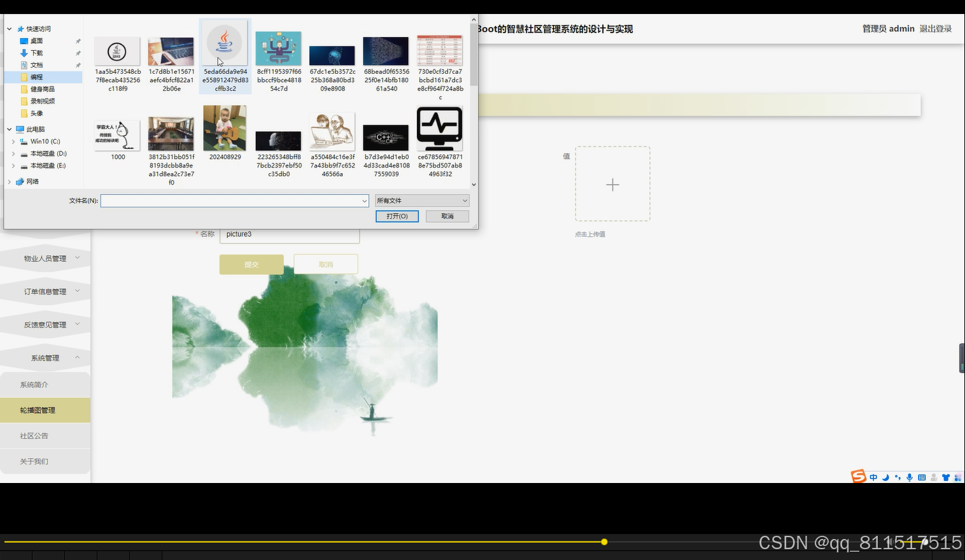Open the Sogou skin shop clothing icon
Image resolution: width=965 pixels, height=560 pixels.
pyautogui.click(x=946, y=477)
